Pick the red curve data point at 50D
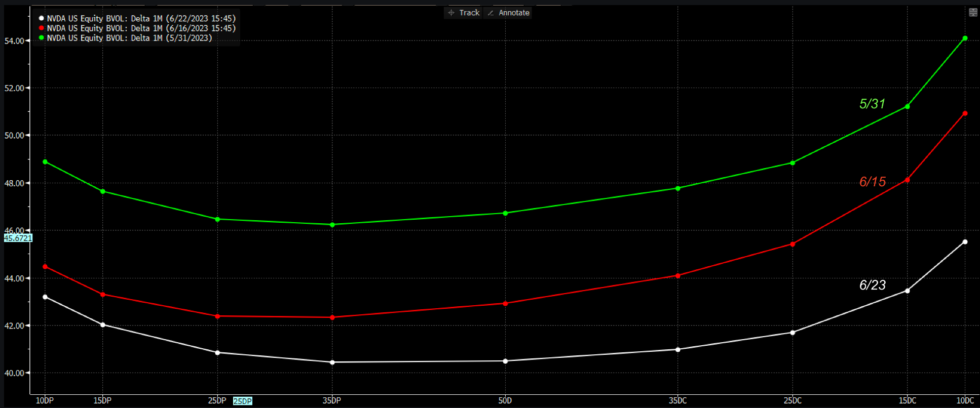This screenshot has height=408, width=980. pyautogui.click(x=505, y=304)
